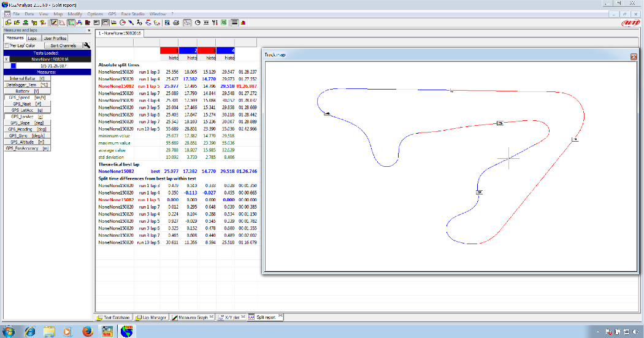The height and width of the screenshot is (338, 644).
Task: Click the clock toolbar icon
Action: (197, 23)
